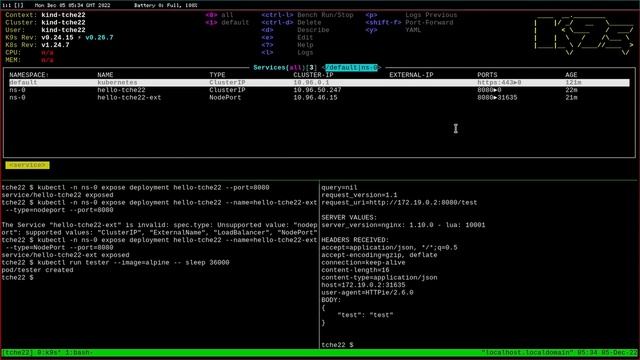Click the Edit shortcut hint
Screen dimensions: 640x360
[x=287, y=38]
